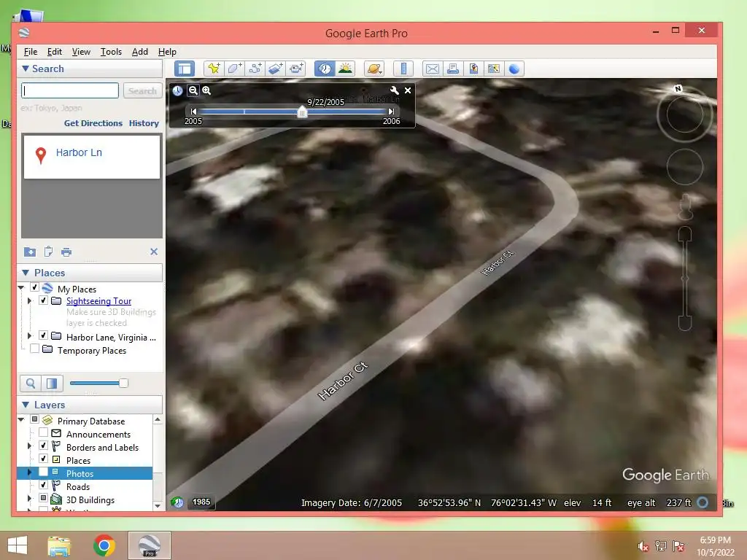This screenshot has height=560, width=747.
Task: Uncheck Sightseeing Tour checkbox
Action: (x=43, y=300)
